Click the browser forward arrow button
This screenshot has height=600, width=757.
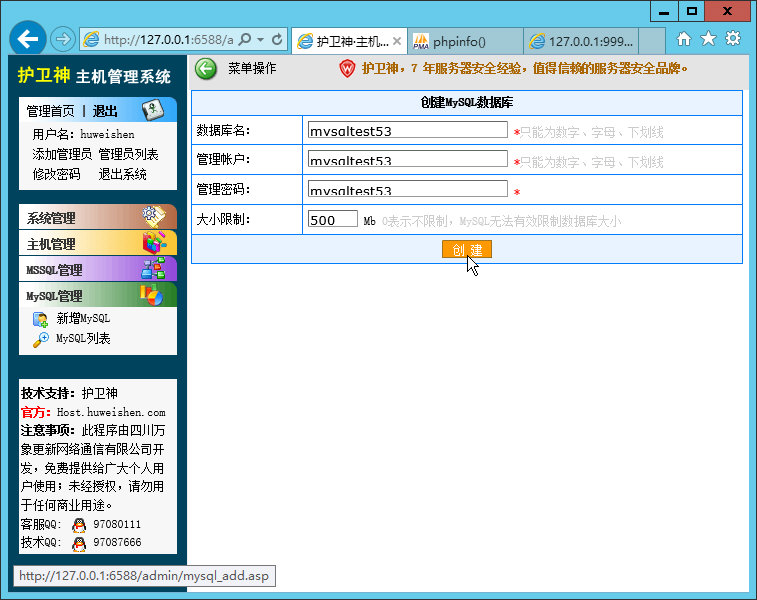(63, 39)
